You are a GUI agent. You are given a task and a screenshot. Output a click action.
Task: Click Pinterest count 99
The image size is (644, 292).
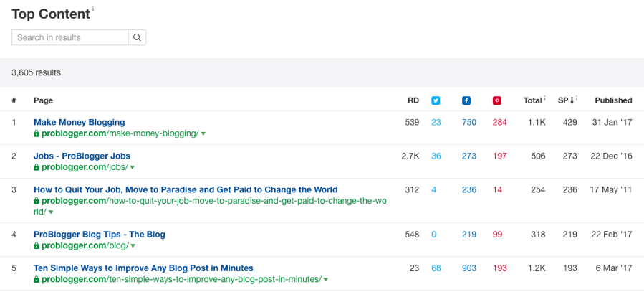pyautogui.click(x=497, y=235)
